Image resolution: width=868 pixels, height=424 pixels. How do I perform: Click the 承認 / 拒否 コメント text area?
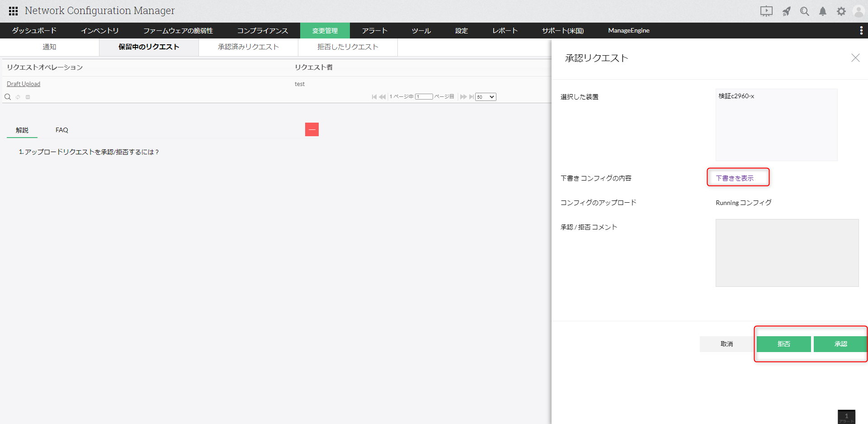click(787, 253)
